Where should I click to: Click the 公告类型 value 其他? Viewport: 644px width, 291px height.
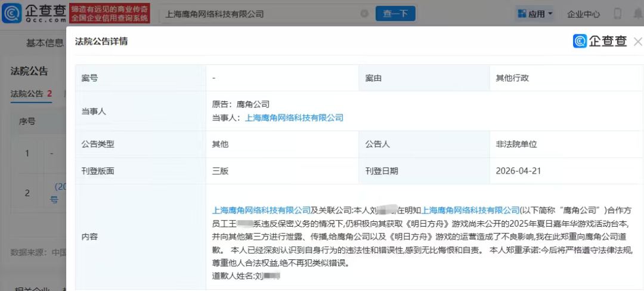point(220,144)
